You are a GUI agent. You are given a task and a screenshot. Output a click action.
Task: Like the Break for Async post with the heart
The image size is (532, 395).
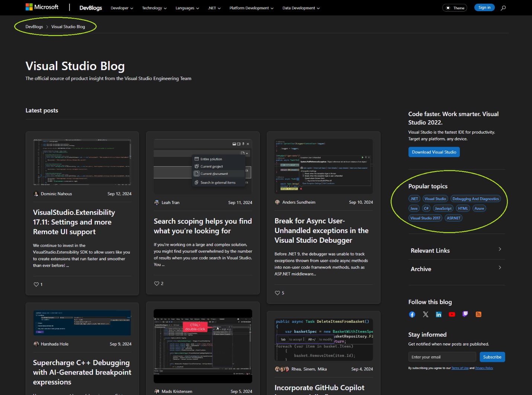277,293
